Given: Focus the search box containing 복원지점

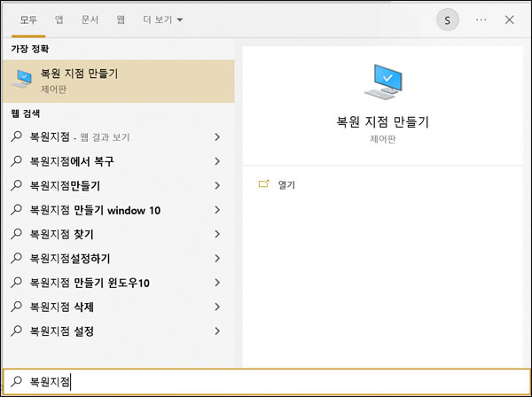Looking at the screenshot, I should point(266,382).
